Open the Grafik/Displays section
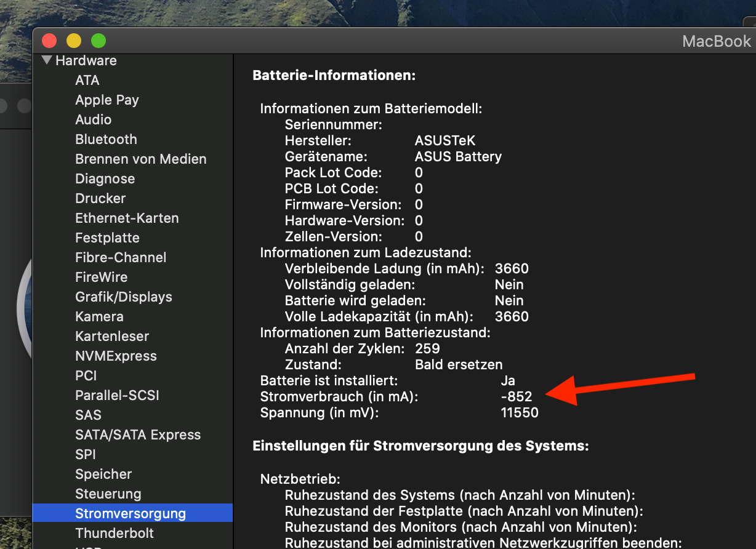The height and width of the screenshot is (549, 756). point(123,297)
